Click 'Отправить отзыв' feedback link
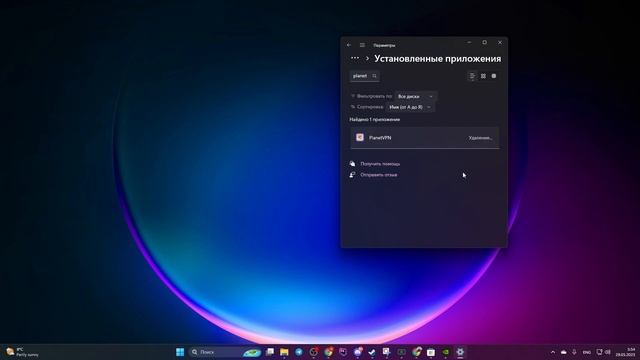 378,175
